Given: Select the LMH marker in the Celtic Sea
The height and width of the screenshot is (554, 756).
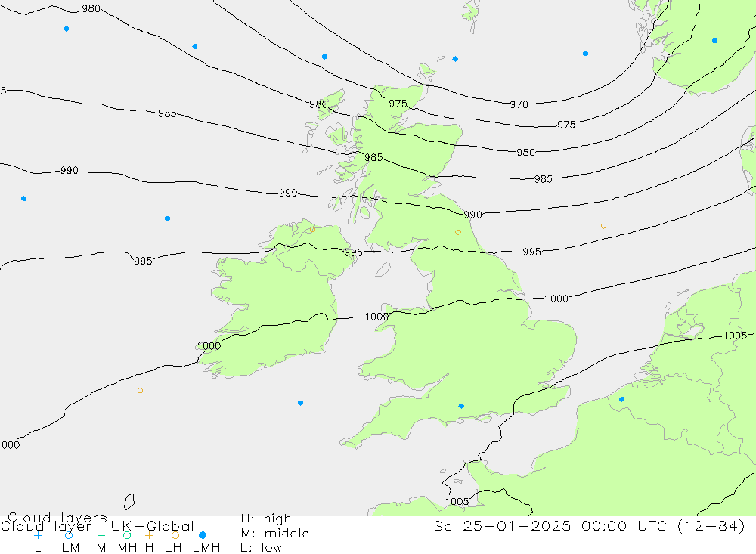Looking at the screenshot, I should coord(300,403).
